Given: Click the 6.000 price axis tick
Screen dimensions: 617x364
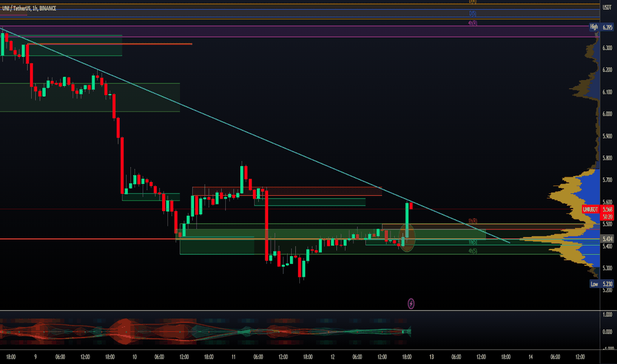Looking at the screenshot, I should click(607, 114).
